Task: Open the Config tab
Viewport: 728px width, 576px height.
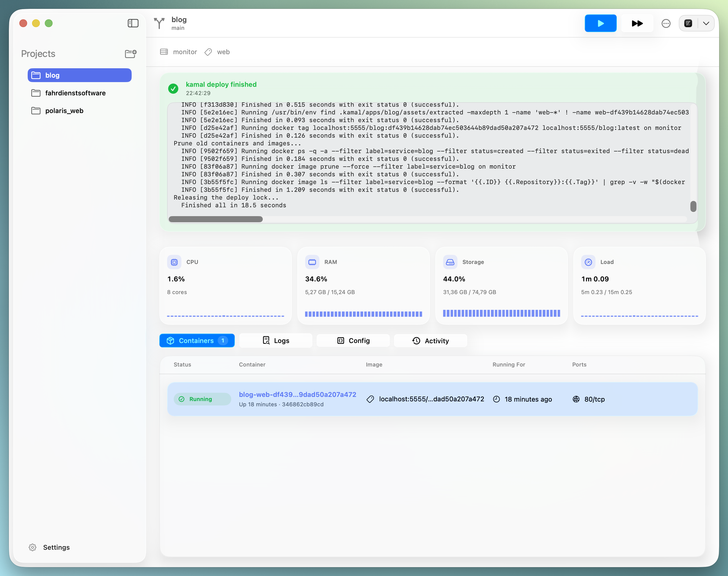Action: 353,341
